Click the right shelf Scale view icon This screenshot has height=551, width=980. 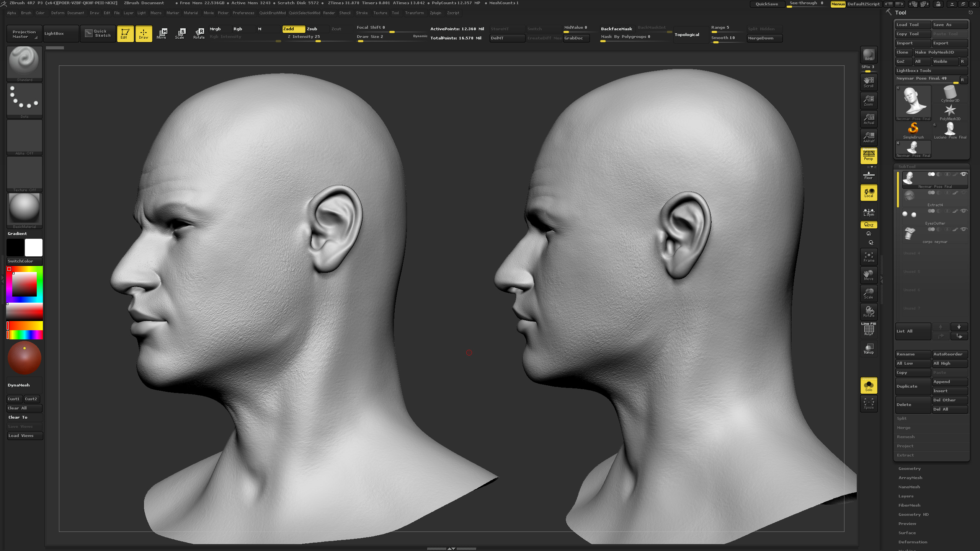coord(869,293)
